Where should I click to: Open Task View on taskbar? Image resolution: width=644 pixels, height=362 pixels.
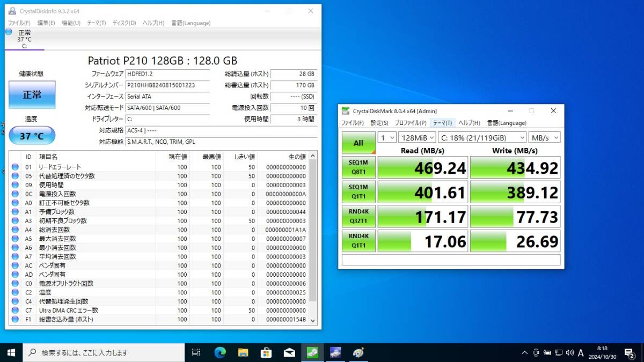click(196, 352)
